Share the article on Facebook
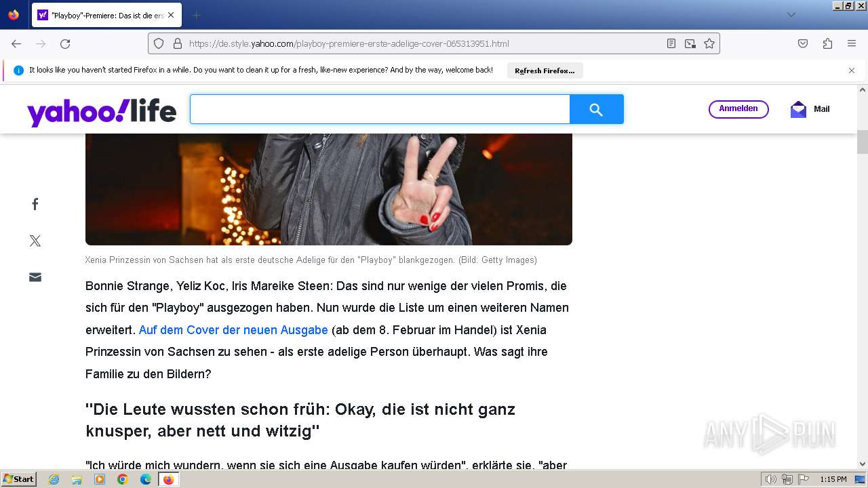The image size is (868, 488). [x=35, y=204]
